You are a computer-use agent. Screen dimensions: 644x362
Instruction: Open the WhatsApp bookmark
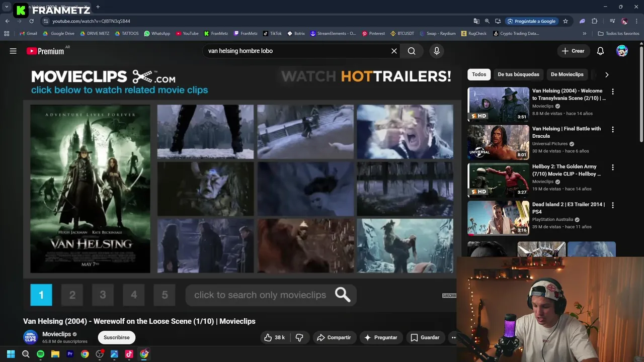[x=157, y=34]
